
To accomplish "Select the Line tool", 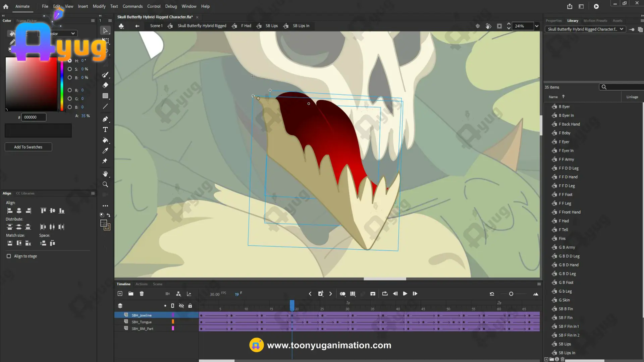I will tap(105, 107).
